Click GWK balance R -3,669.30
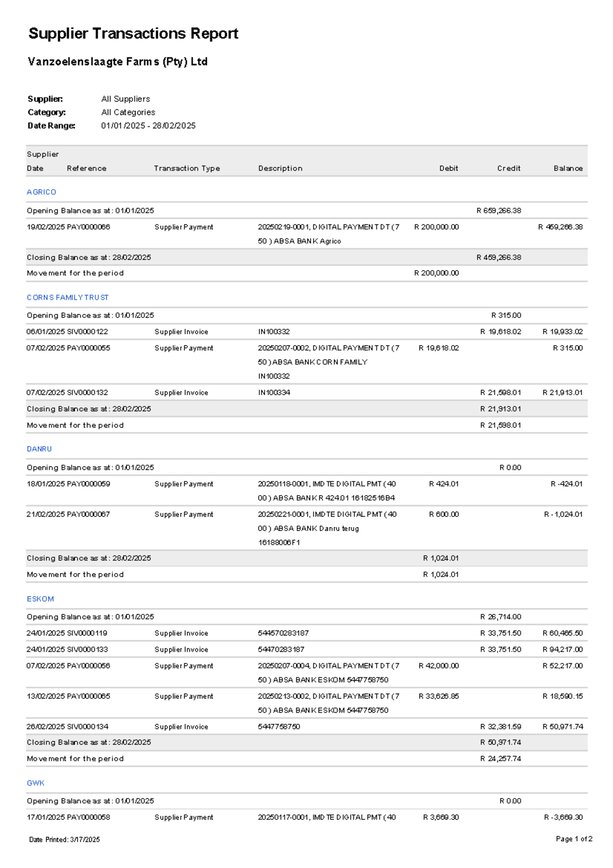The height and width of the screenshot is (868, 613). click(563, 817)
